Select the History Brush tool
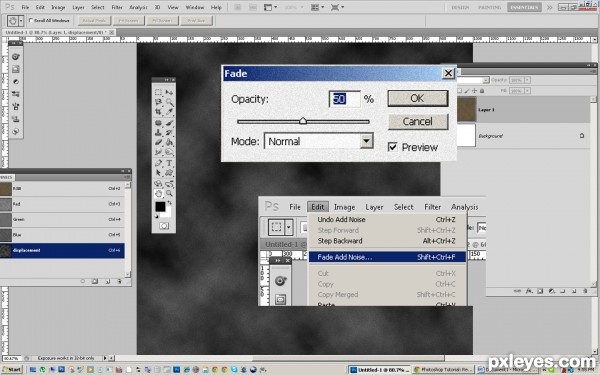This screenshot has height=375, width=600. pos(169,132)
